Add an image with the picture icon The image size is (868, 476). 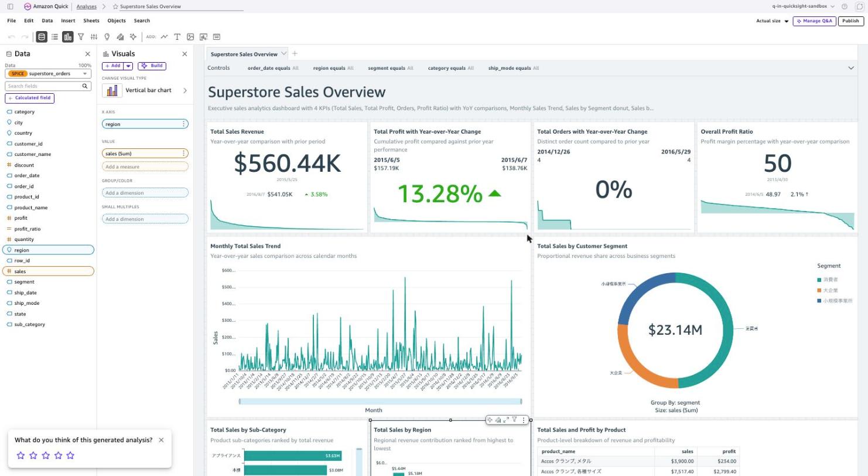(x=190, y=37)
